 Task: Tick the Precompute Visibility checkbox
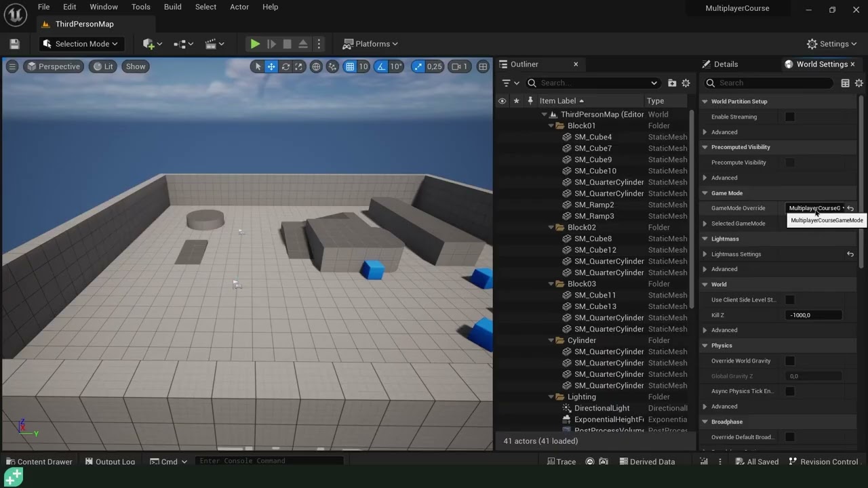click(x=790, y=163)
